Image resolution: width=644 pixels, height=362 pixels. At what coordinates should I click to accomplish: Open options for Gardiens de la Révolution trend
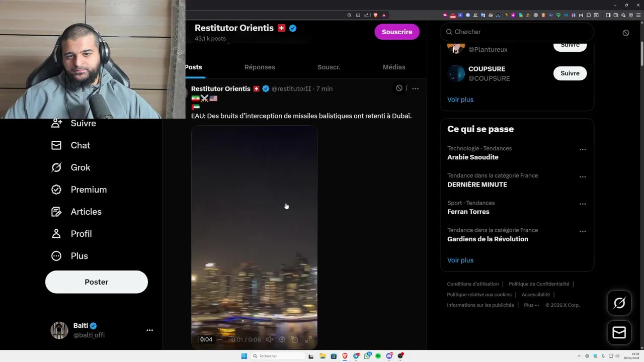pyautogui.click(x=583, y=231)
